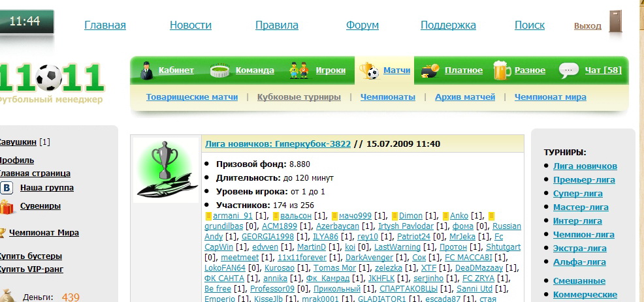Click the two players icon beside Игроки
The height and width of the screenshot is (302, 644).
tap(300, 70)
